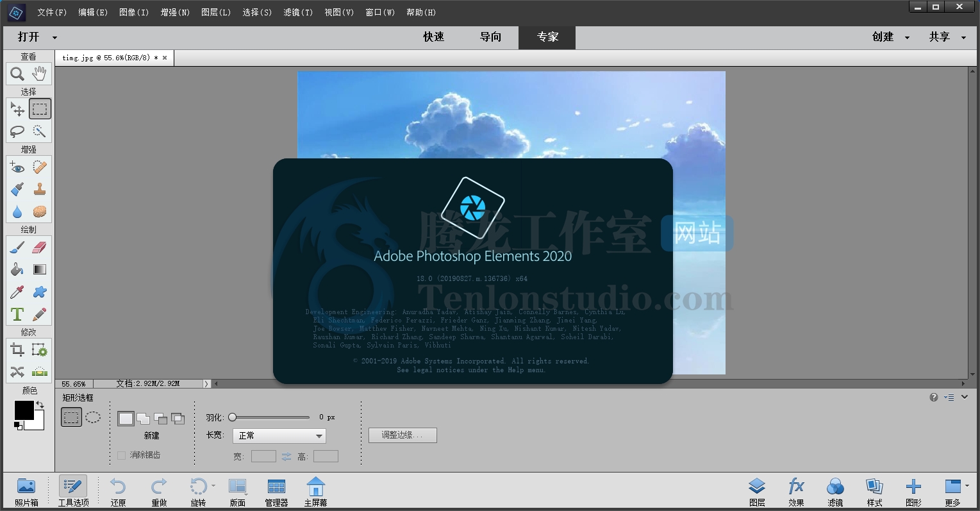Screen dimensions: 980x511
Task: Expand the status bar document info arrow
Action: click(x=206, y=383)
